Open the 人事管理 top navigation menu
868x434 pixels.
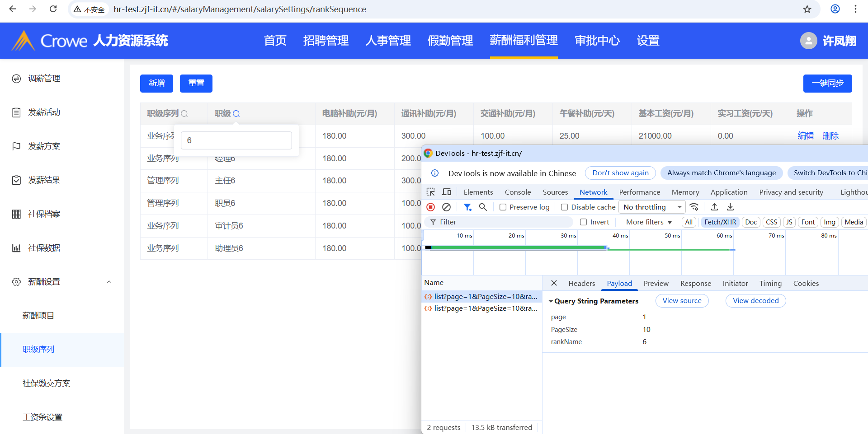(x=388, y=41)
